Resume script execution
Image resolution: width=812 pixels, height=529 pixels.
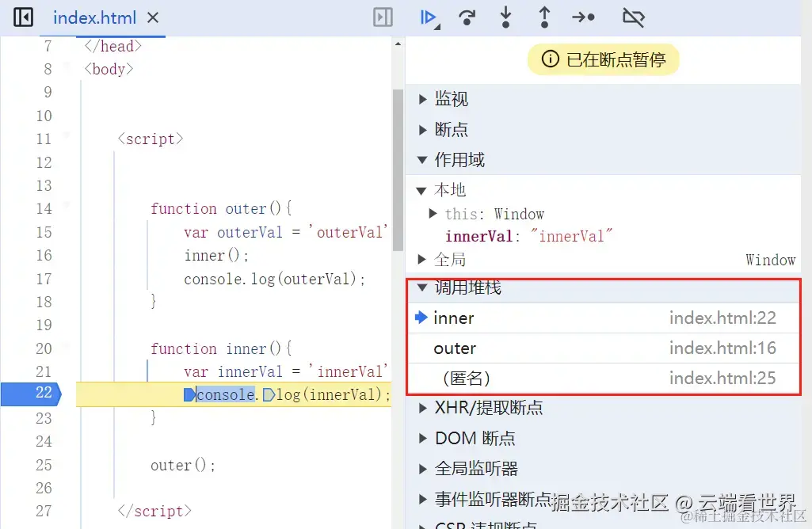(x=429, y=17)
